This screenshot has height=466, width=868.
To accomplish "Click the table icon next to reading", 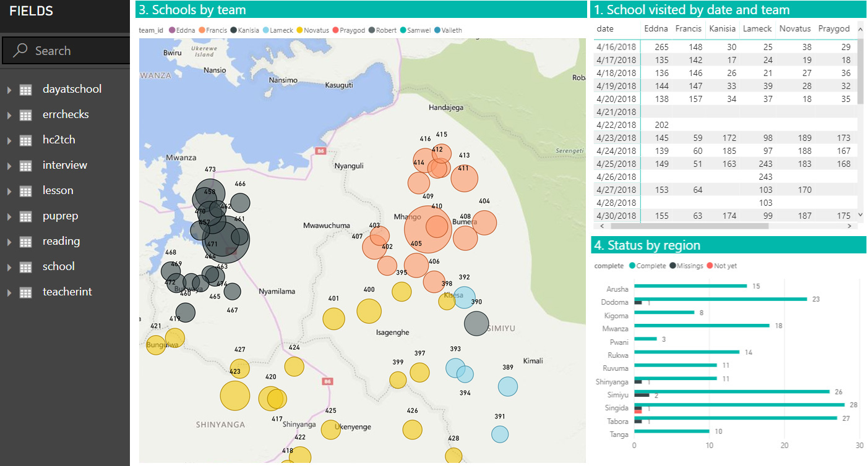I will [x=25, y=242].
